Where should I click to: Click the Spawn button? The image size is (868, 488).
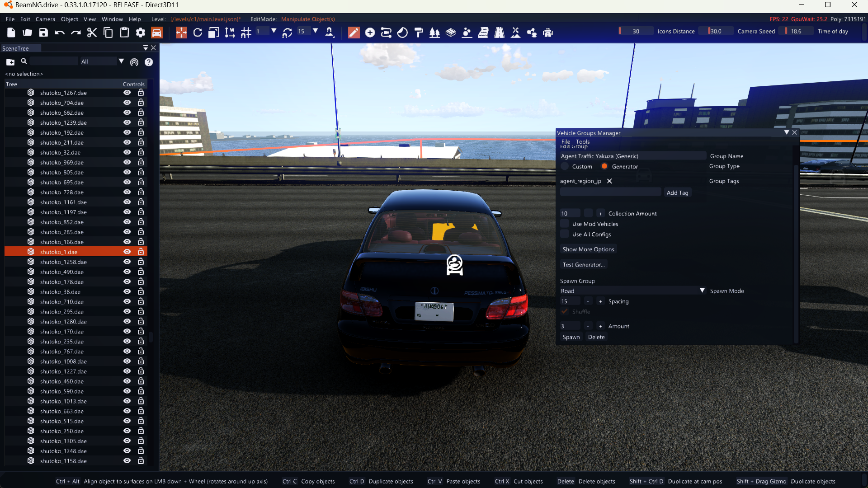click(x=571, y=337)
